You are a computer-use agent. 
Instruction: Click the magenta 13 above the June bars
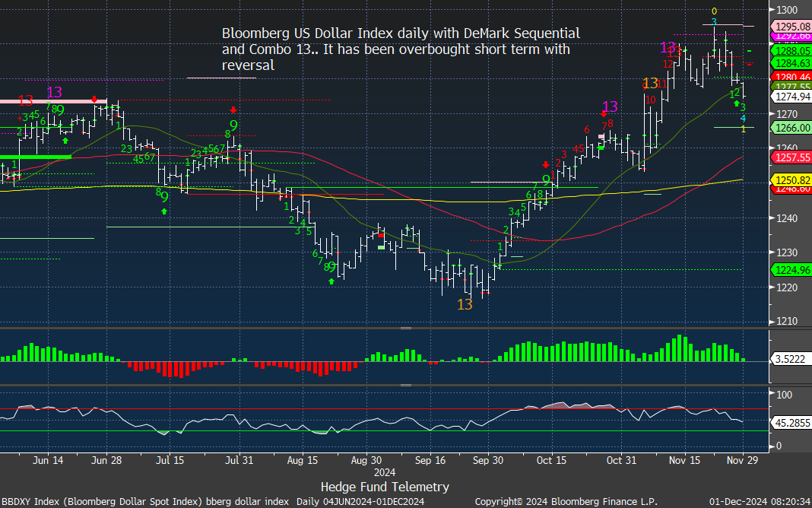55,92
